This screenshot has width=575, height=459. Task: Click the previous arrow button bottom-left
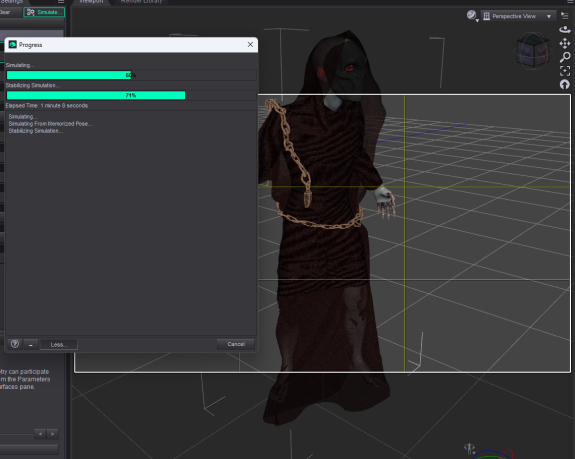(x=40, y=434)
